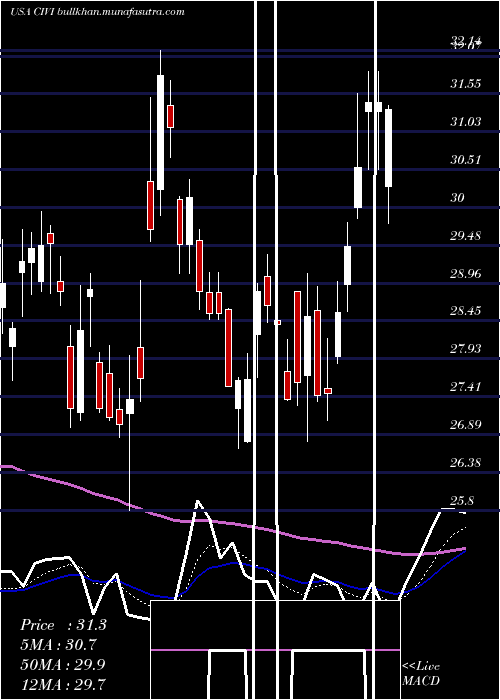
Task: Click the 28.96 price axis label
Action: click(466, 273)
